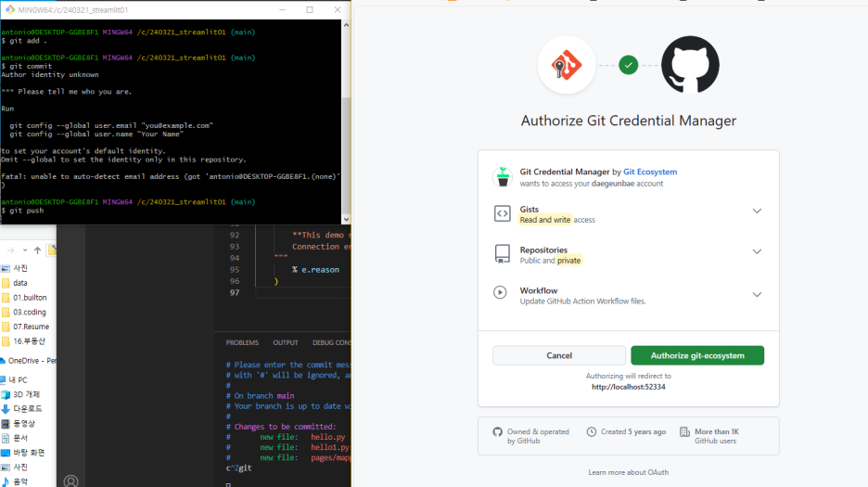The image size is (868, 487).
Task: Switch to the PROBLEMS tab in VS Code panel
Action: coord(242,343)
